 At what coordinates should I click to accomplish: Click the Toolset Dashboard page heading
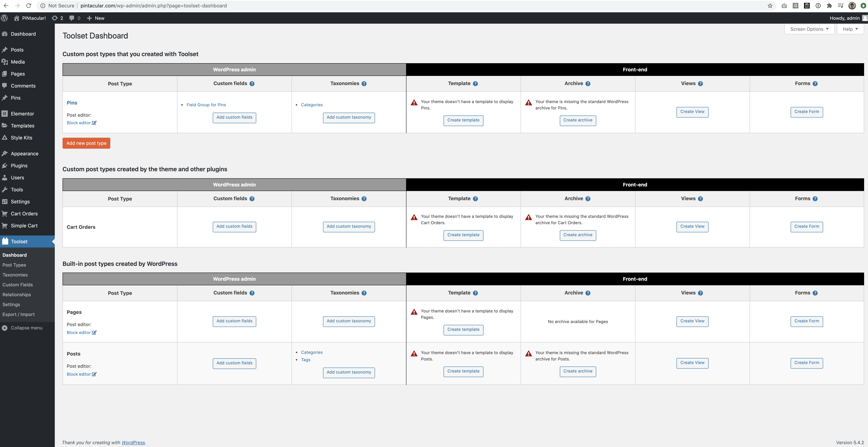point(95,36)
